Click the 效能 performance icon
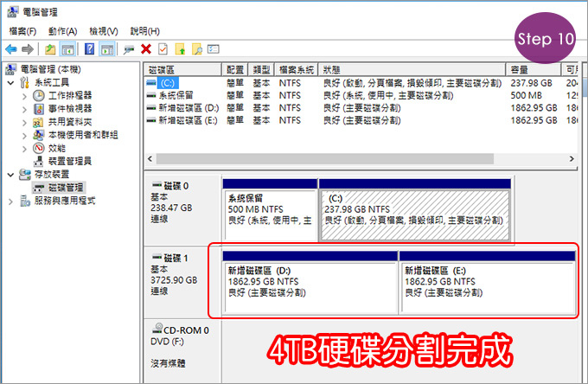The width and height of the screenshot is (588, 384). pos(38,148)
